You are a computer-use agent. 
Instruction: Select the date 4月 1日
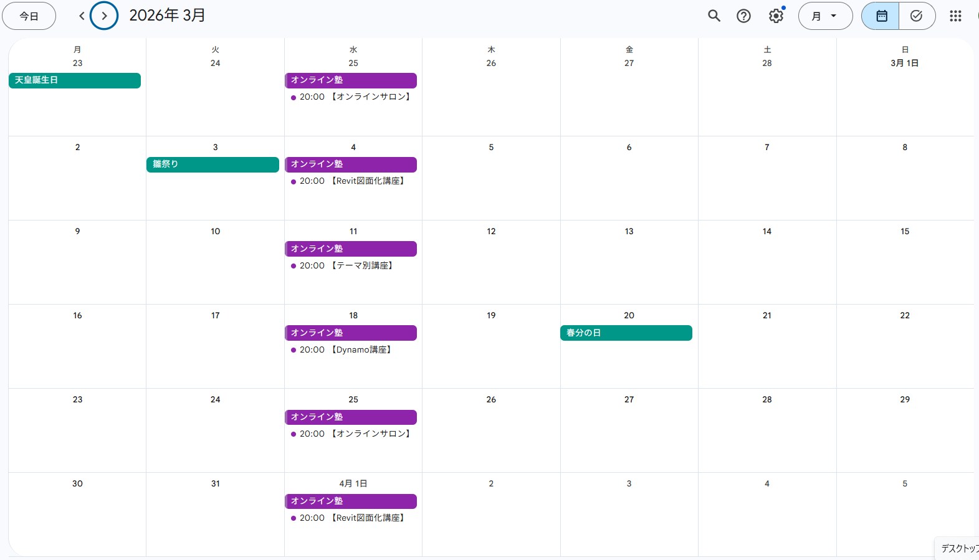point(353,484)
